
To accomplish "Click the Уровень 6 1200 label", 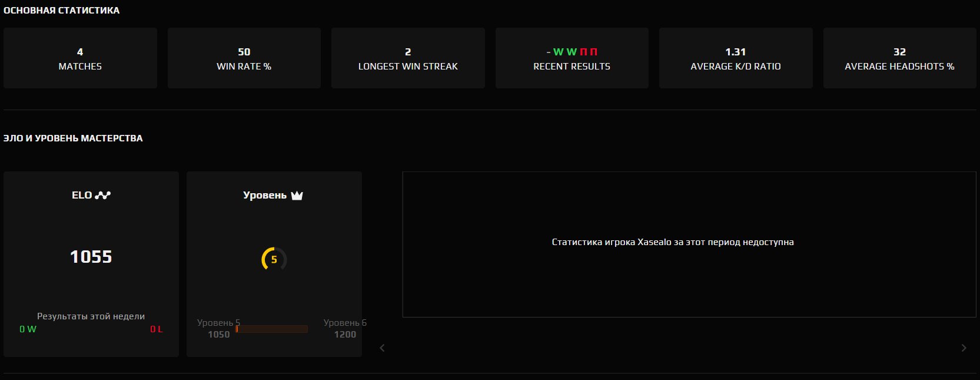I will (344, 329).
